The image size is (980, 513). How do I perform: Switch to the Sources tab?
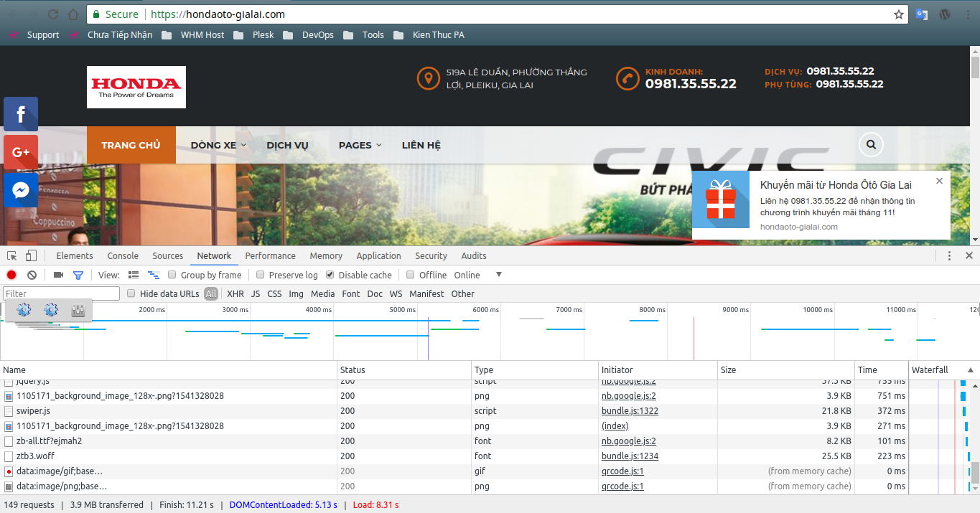click(x=168, y=255)
